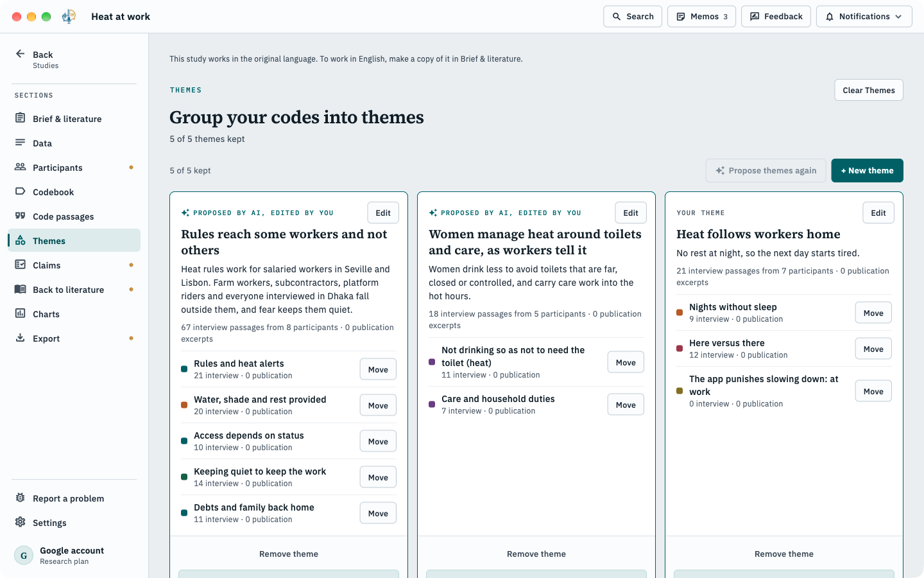Edit the Heat follows workers home theme
The height and width of the screenshot is (578, 924).
pyautogui.click(x=878, y=213)
